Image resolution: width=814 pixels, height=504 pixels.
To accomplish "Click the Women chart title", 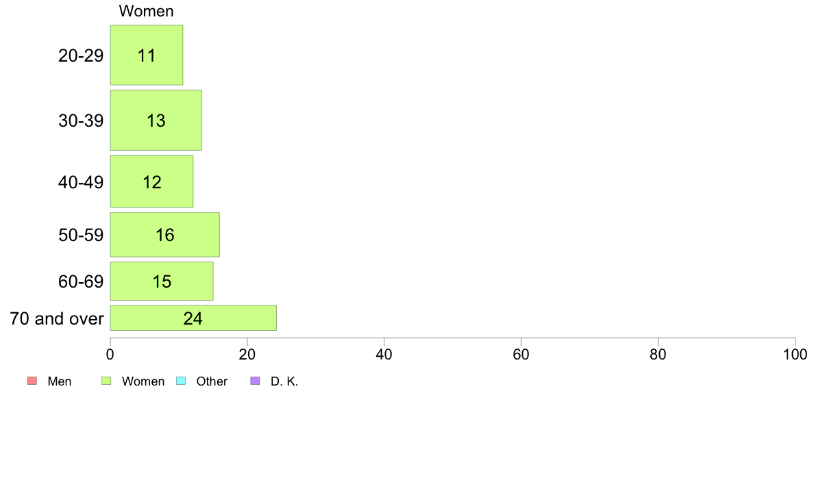I will click(x=147, y=11).
